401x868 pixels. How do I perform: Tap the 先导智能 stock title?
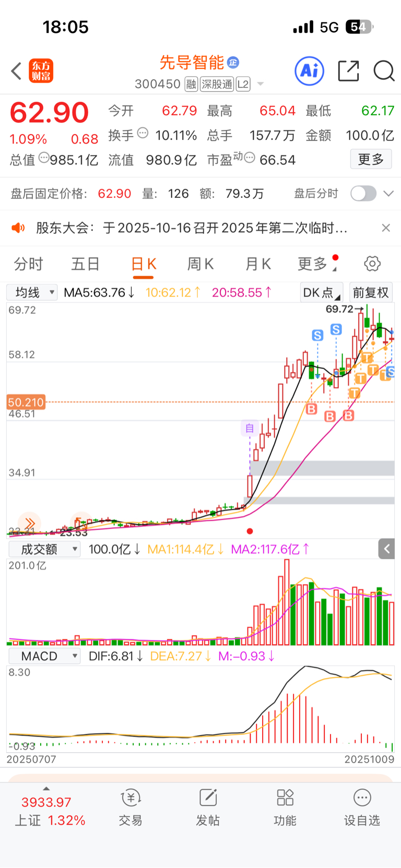point(192,62)
